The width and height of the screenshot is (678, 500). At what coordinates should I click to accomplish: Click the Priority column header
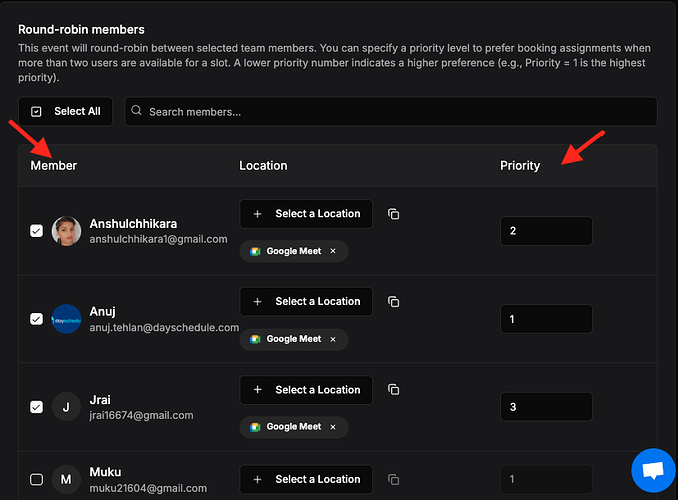[x=520, y=166]
